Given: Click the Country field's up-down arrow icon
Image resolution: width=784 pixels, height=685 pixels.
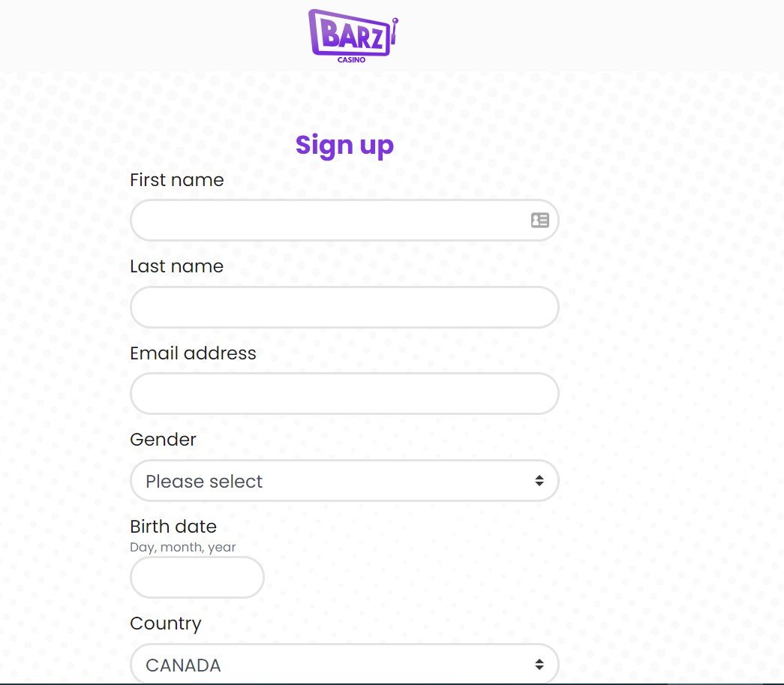Looking at the screenshot, I should click(x=539, y=664).
